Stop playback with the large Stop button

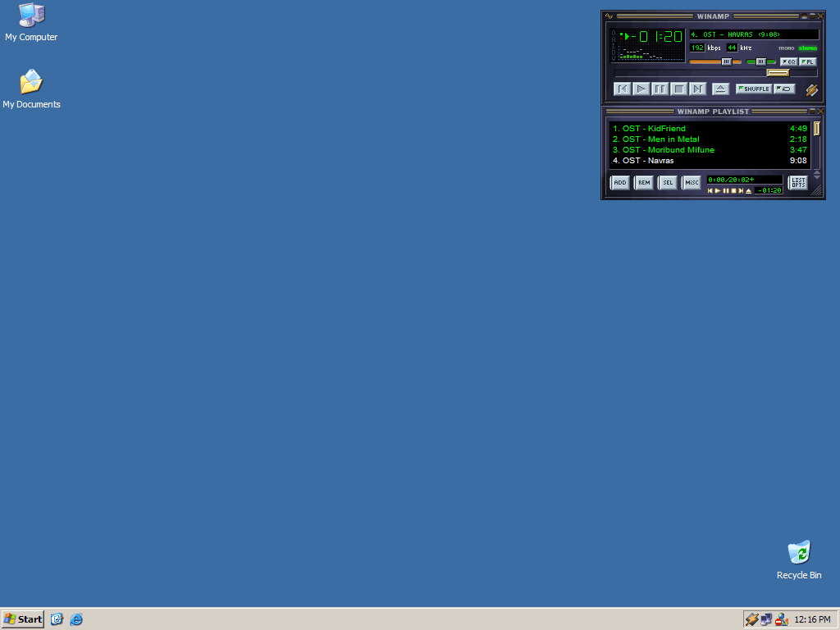pos(678,89)
